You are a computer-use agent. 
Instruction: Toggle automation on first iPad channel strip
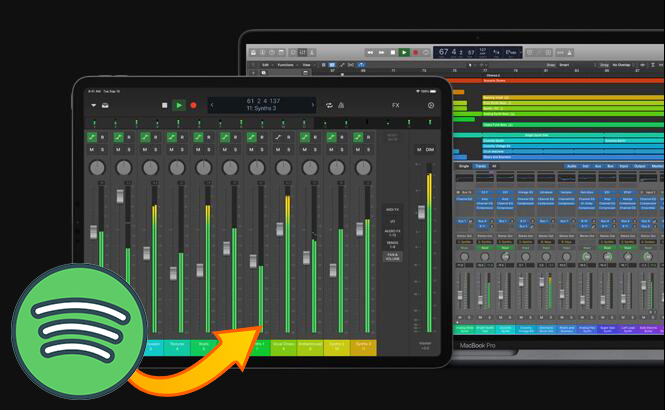pyautogui.click(x=92, y=137)
